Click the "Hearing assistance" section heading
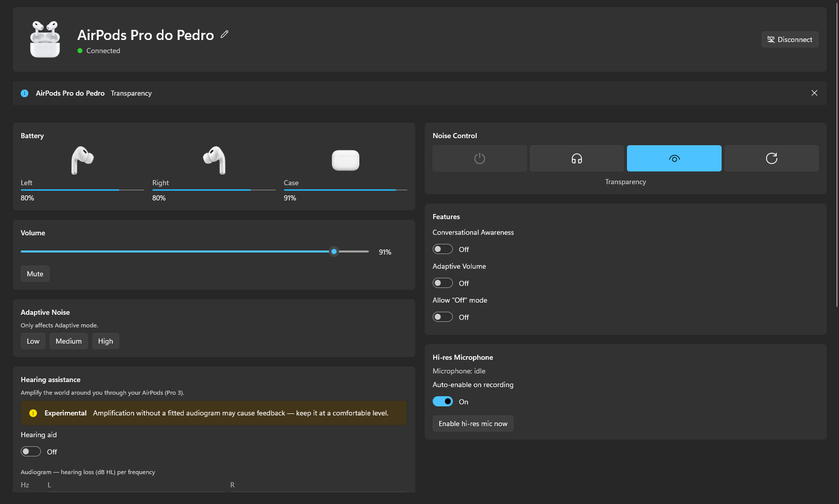839x504 pixels. pyautogui.click(x=51, y=380)
